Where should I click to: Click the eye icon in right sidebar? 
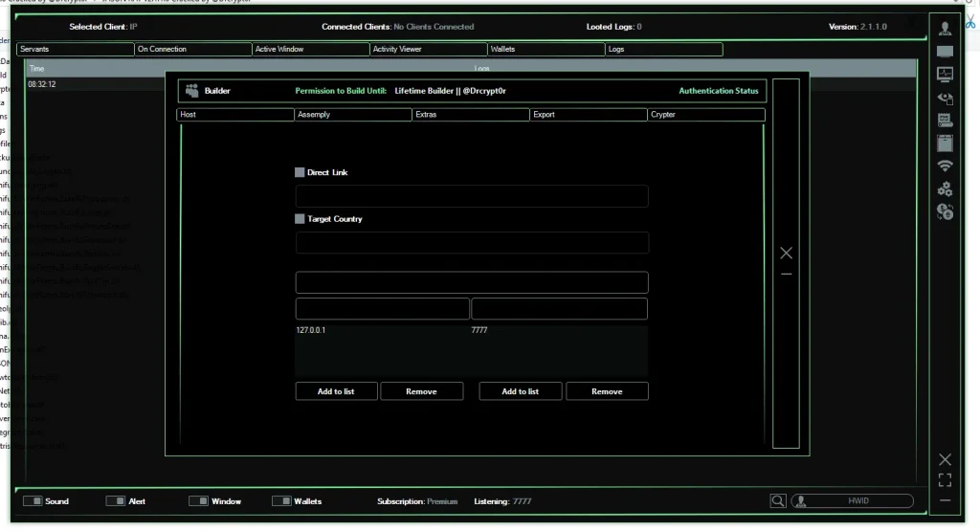coord(946,98)
